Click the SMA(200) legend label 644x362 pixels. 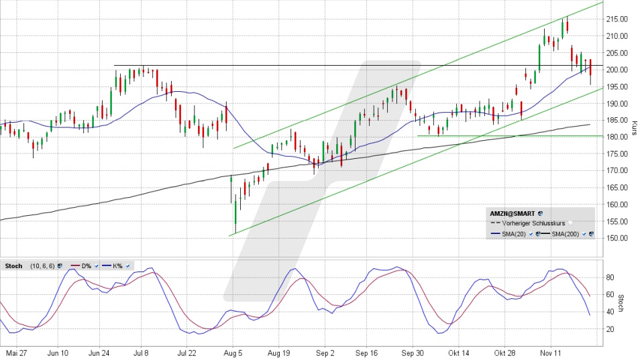click(565, 234)
